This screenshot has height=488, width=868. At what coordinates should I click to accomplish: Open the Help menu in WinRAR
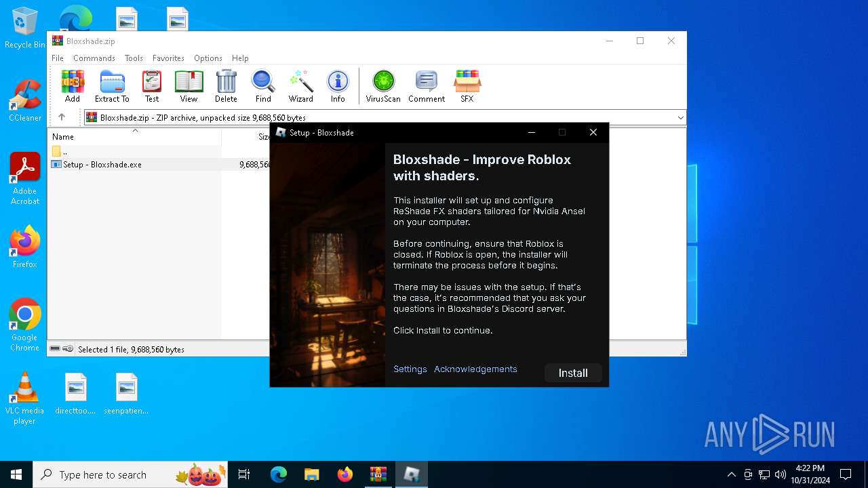point(240,58)
